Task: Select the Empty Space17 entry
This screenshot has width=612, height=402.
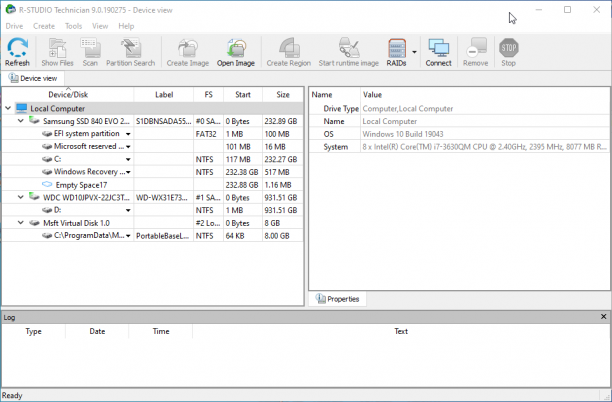Action: pos(81,185)
